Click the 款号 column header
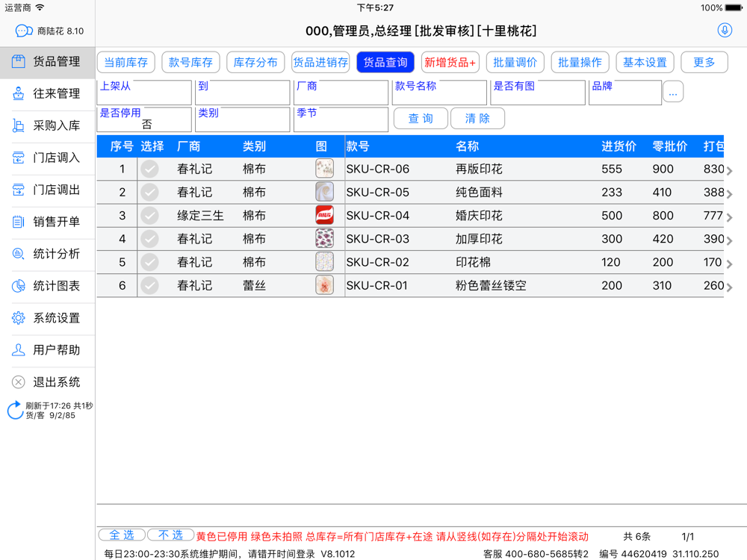Screen dimensions: 747x560 coord(358,146)
